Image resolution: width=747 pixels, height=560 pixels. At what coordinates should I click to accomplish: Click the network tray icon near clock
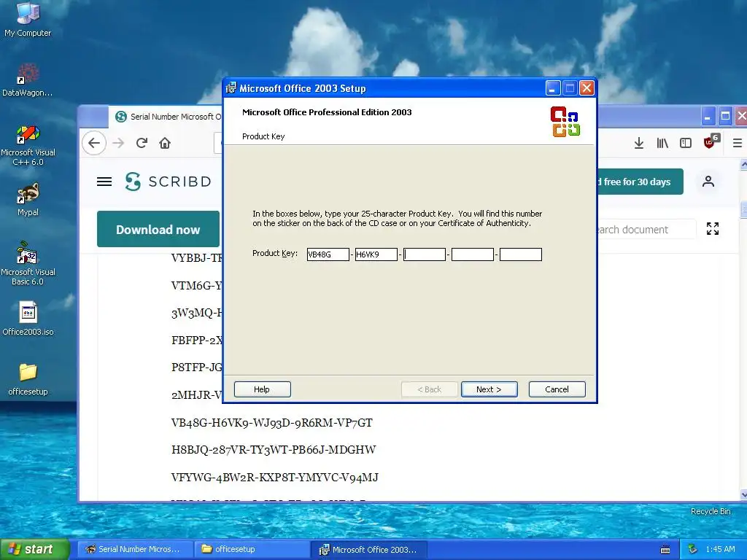click(x=693, y=549)
